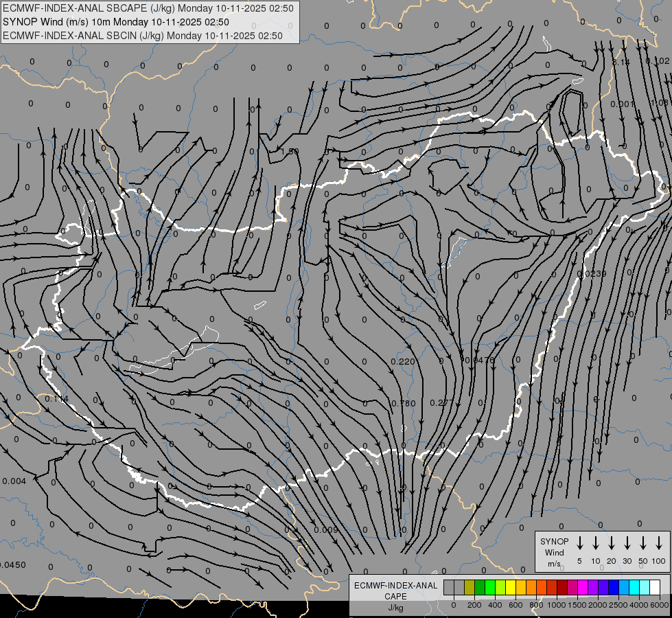
Task: Click the 0.780 value on the map
Action: coord(404,404)
